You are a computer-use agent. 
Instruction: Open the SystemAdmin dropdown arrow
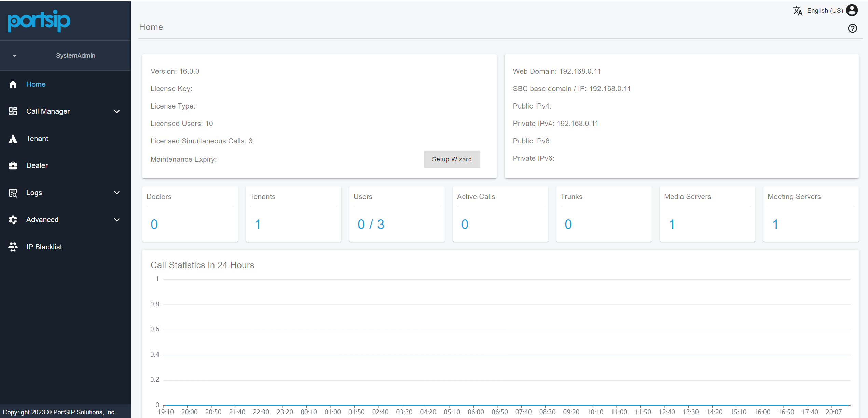point(15,56)
